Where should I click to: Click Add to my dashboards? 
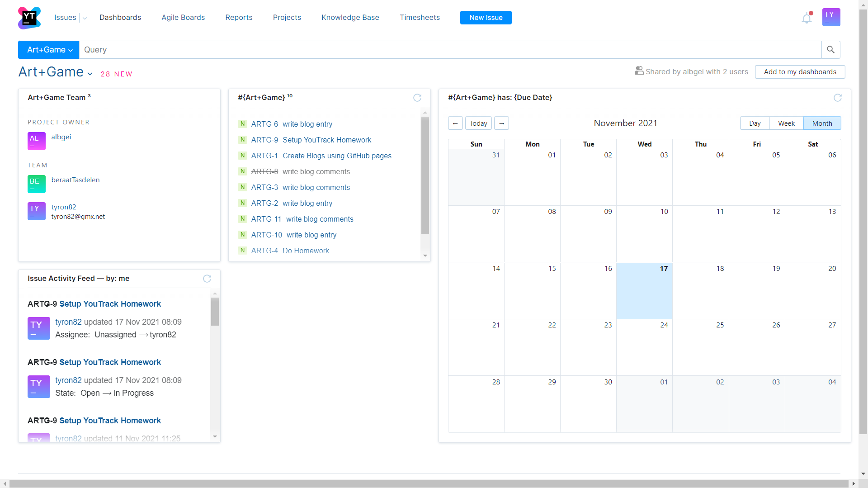(x=800, y=72)
